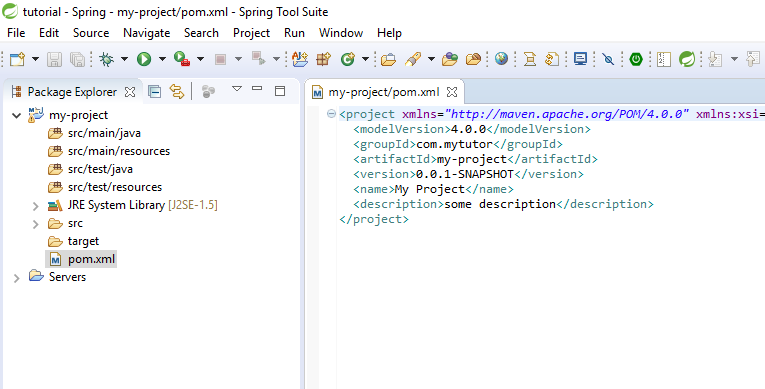The height and width of the screenshot is (389, 765).
Task: Click the Save floppy disk icon
Action: click(x=54, y=59)
